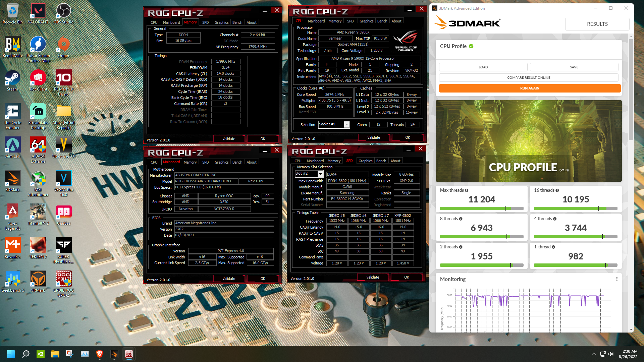644x362 pixels.
Task: Click Validate in the Memory CPU-Z window
Action: [229, 139]
